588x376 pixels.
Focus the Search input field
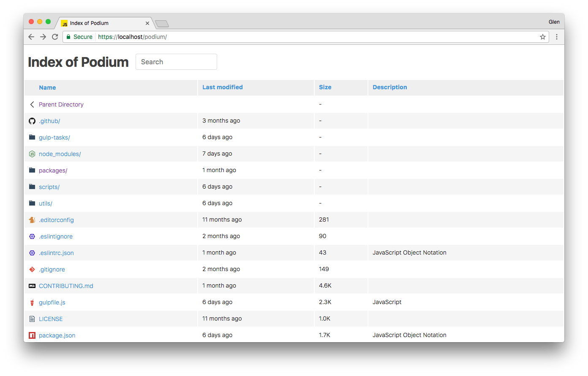pos(176,62)
